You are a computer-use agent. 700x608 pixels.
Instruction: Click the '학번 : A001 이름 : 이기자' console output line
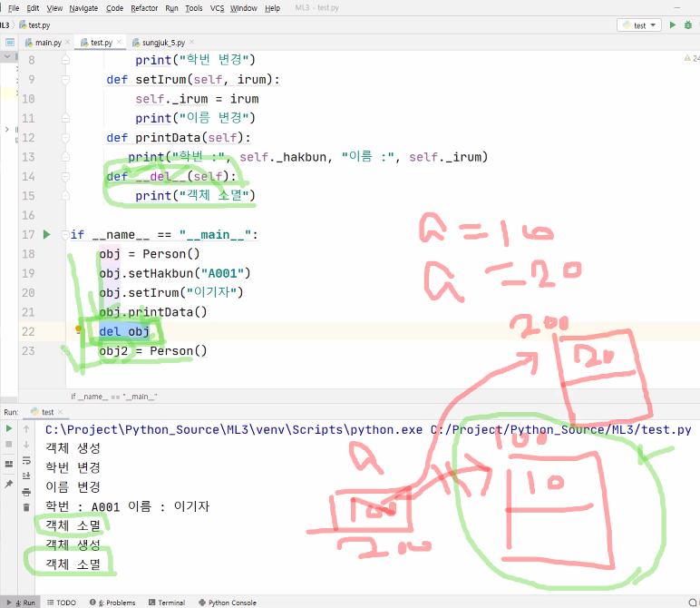click(127, 506)
